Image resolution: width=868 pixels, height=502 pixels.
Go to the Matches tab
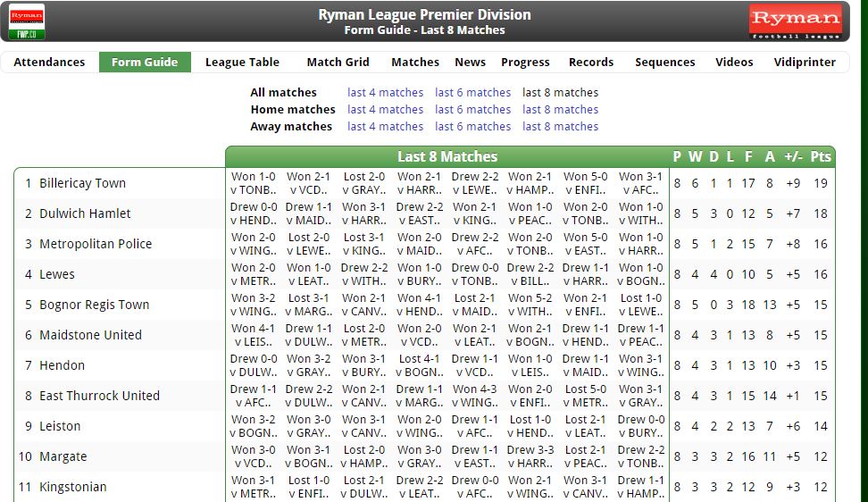coord(415,63)
